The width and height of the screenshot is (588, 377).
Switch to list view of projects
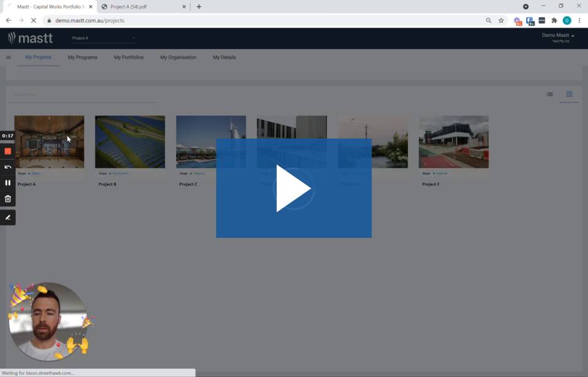click(549, 94)
